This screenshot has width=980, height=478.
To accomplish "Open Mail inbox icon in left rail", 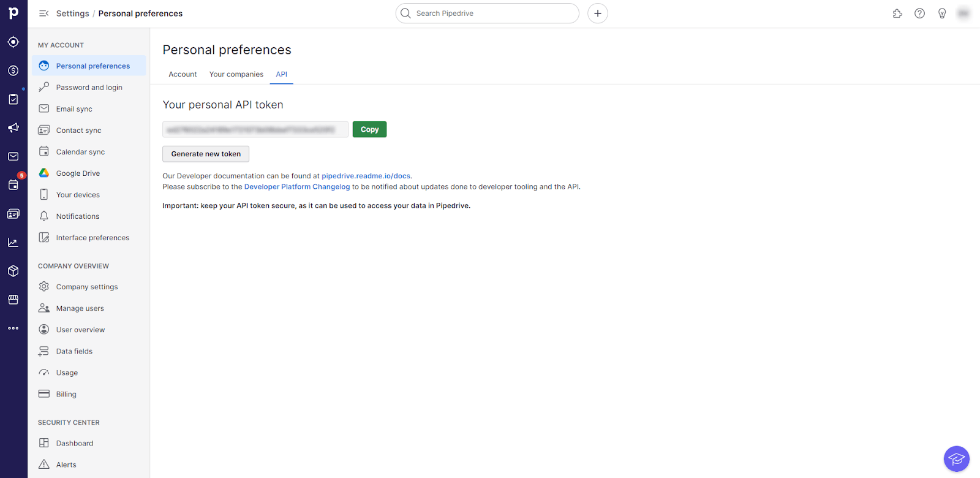I will point(13,156).
